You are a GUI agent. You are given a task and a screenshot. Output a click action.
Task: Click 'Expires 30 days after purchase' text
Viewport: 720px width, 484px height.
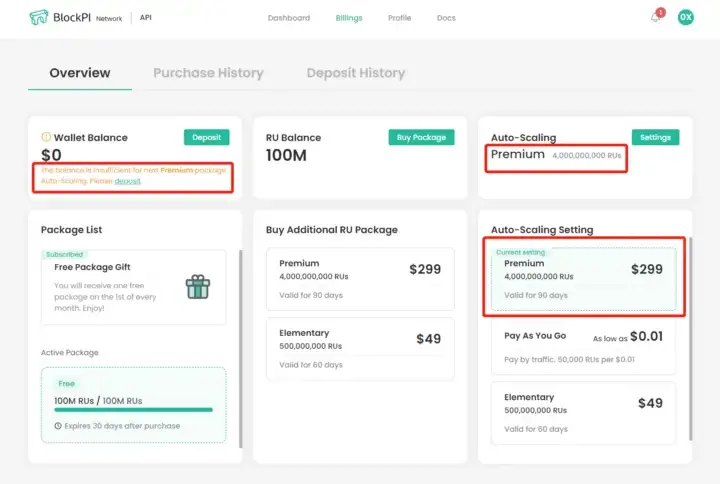tap(122, 426)
